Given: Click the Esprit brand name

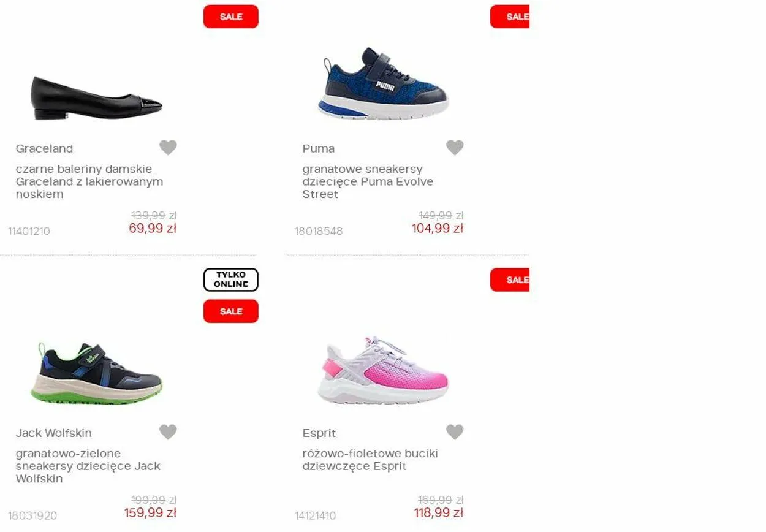Looking at the screenshot, I should point(319,433).
